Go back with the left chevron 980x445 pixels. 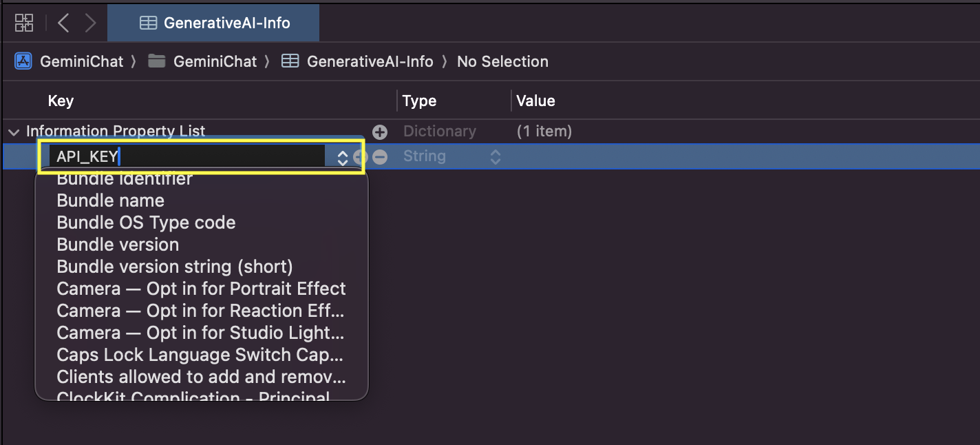point(63,23)
